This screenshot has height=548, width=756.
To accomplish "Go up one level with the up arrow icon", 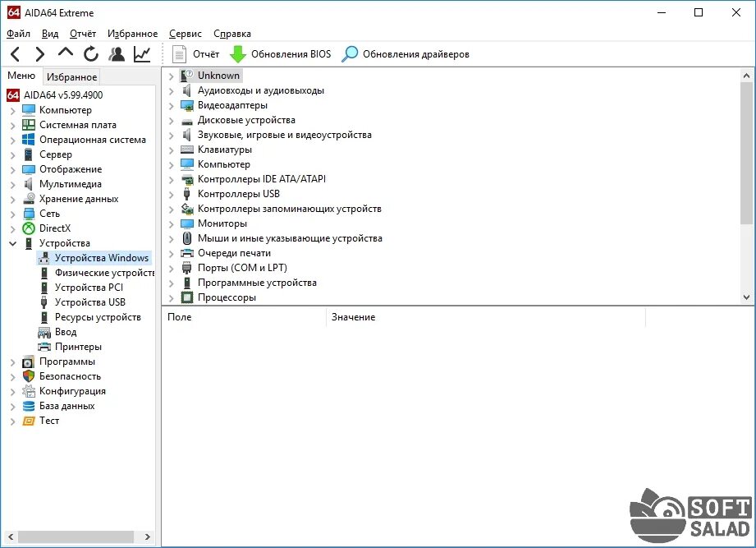I will point(65,53).
